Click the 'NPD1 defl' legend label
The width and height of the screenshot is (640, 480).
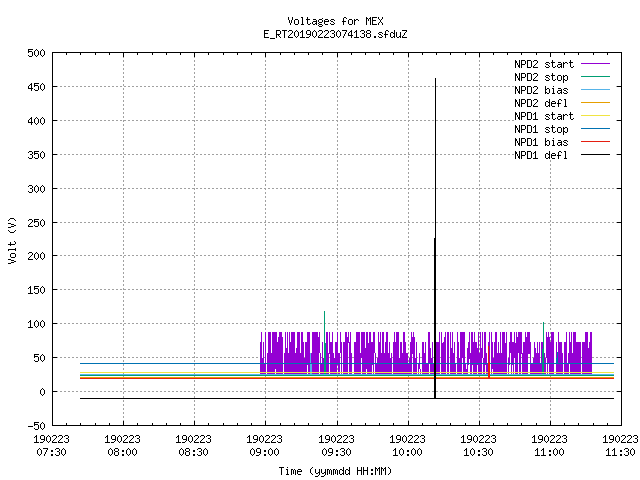[x=541, y=156]
